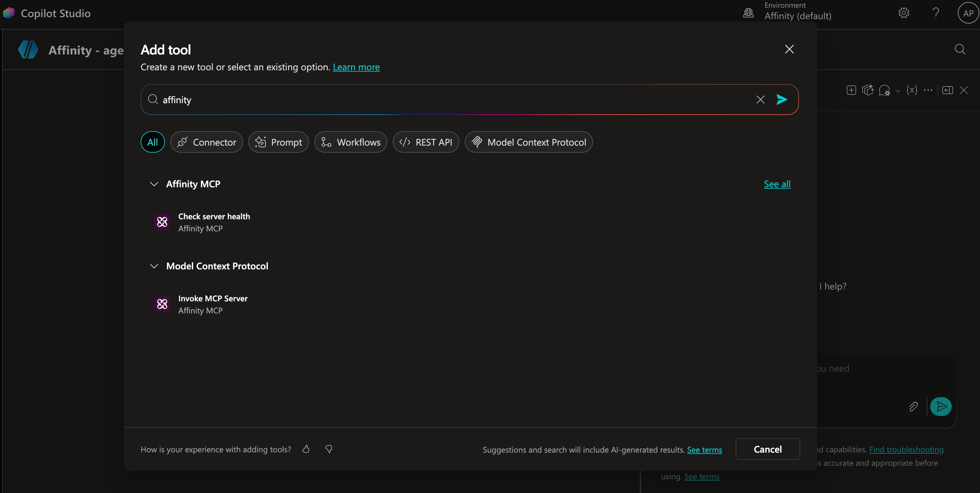Viewport: 980px width, 493px height.
Task: Filter tools by REST API
Action: pos(426,142)
